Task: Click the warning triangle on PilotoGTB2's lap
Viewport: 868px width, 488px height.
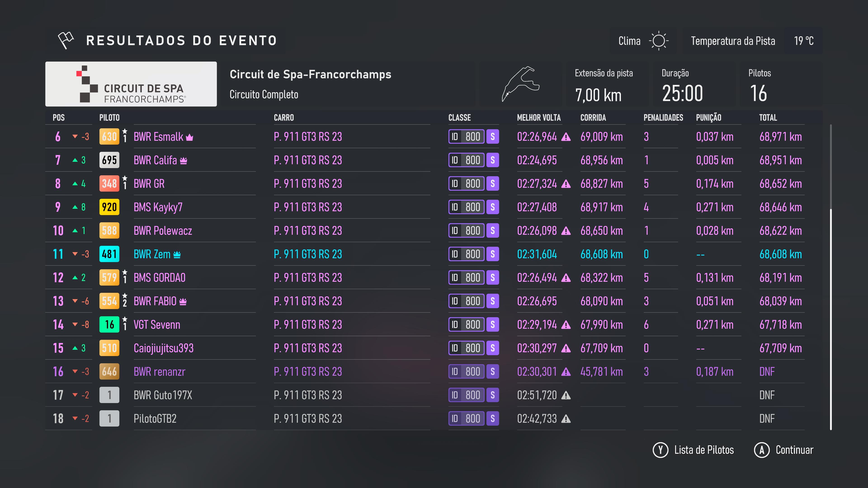Action: 566,419
